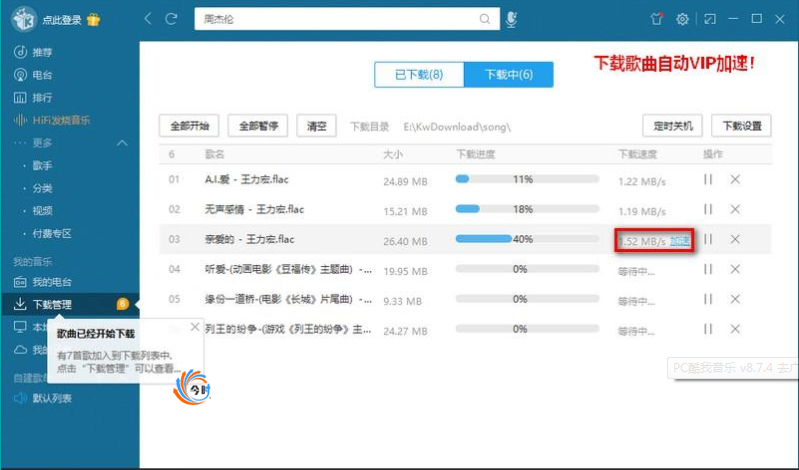Activate voice search microphone icon

512,19
